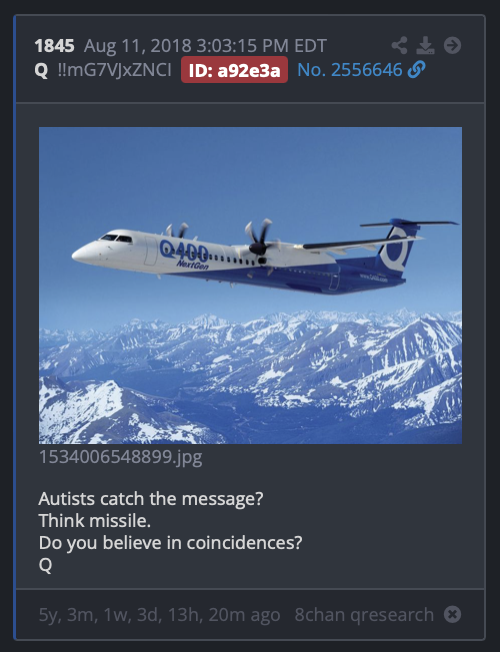Click post number 1845

[x=54, y=46]
